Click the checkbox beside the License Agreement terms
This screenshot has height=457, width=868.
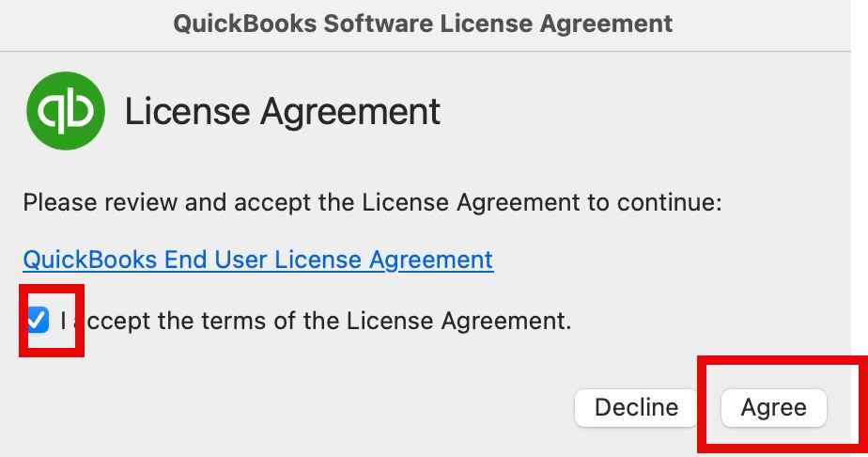coord(38,321)
